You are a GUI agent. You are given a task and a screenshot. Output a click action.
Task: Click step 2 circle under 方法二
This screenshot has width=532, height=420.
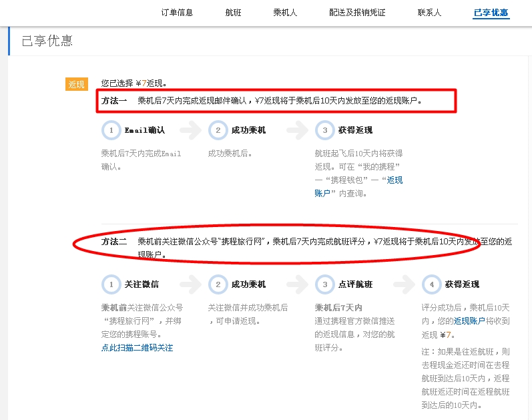[218, 284]
